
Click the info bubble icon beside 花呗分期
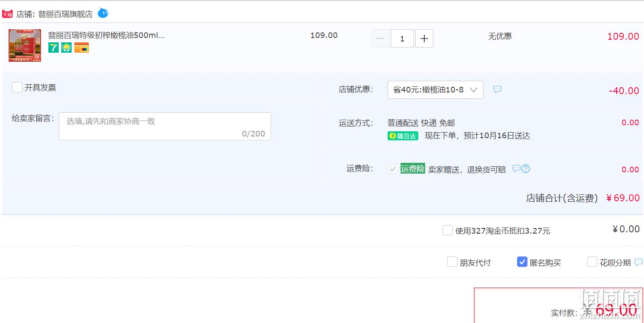639,262
